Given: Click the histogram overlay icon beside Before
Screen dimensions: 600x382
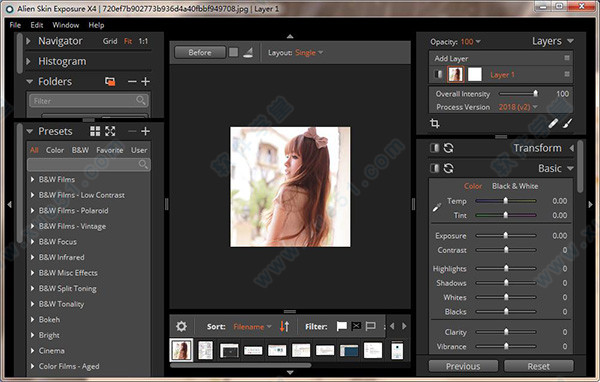Looking at the screenshot, I should click(x=248, y=52).
